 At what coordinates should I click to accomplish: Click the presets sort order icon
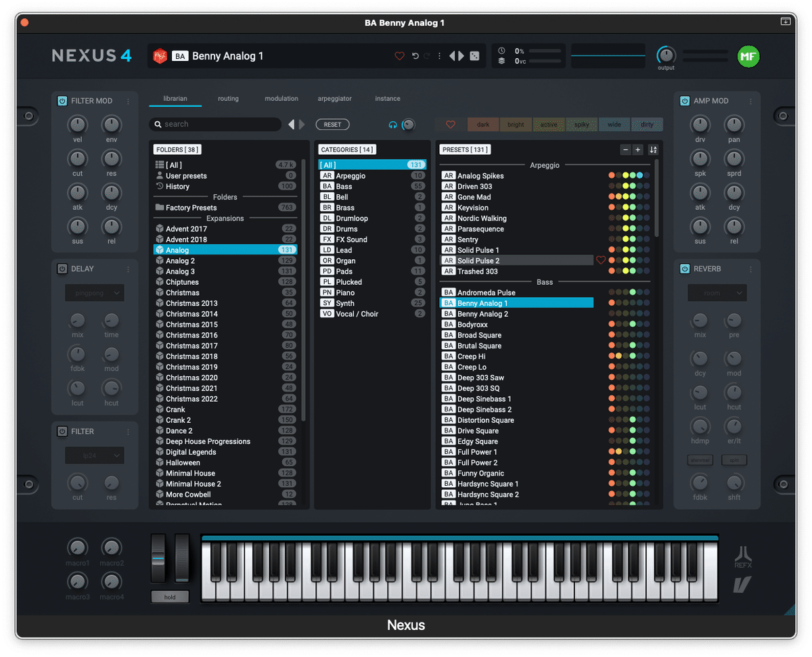coord(653,150)
